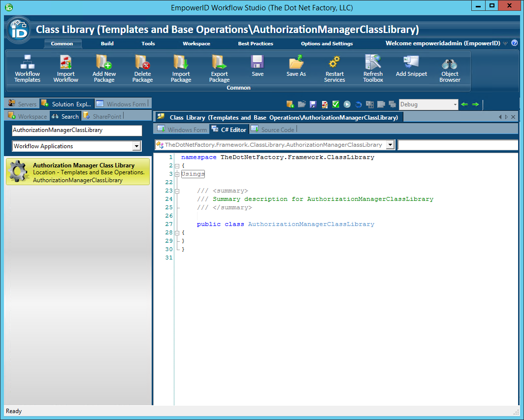This screenshot has width=524, height=420.
Task: Select the Authorization Manager Class Library item
Action: (x=76, y=172)
